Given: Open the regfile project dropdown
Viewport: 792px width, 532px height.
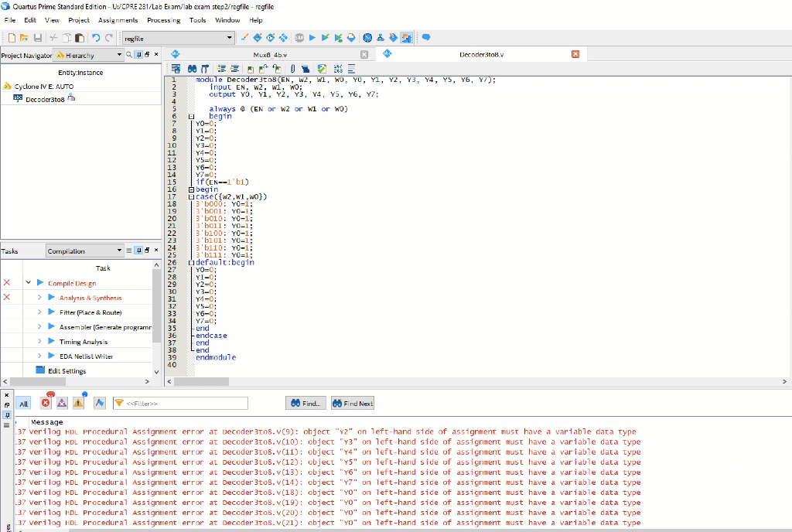Looking at the screenshot, I should pyautogui.click(x=230, y=38).
